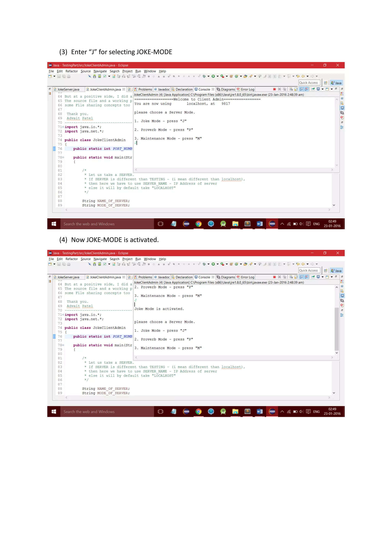The image size is (392, 554).
Task: Toggle Scroll Lock in upper Eclipse console toolbar
Action: point(296,89)
